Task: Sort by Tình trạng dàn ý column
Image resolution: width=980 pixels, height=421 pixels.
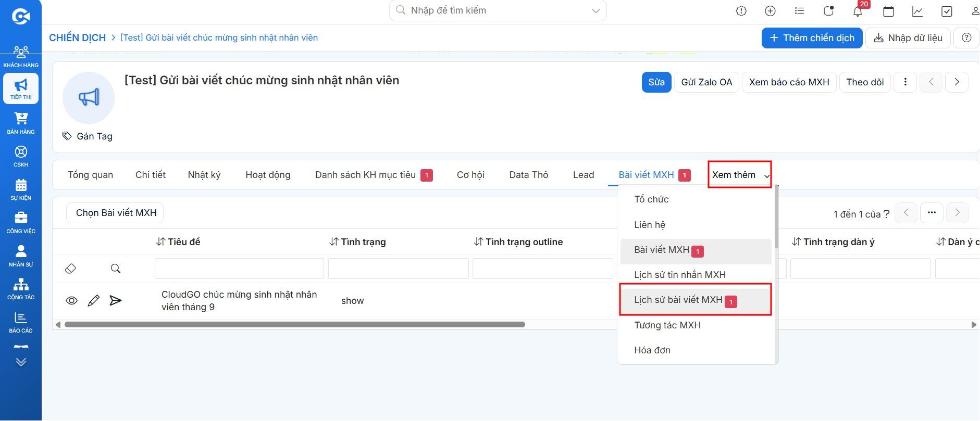Action: click(x=833, y=242)
